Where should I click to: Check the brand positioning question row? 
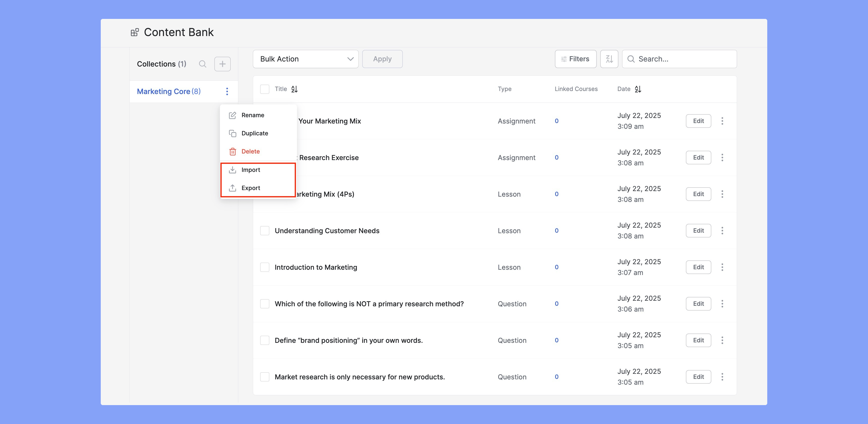click(x=265, y=340)
